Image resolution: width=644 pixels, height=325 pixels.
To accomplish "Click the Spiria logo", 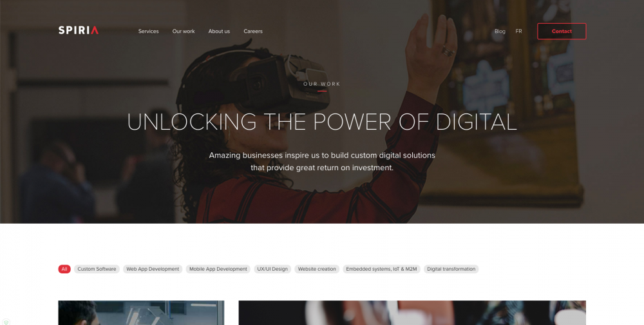I will (79, 30).
